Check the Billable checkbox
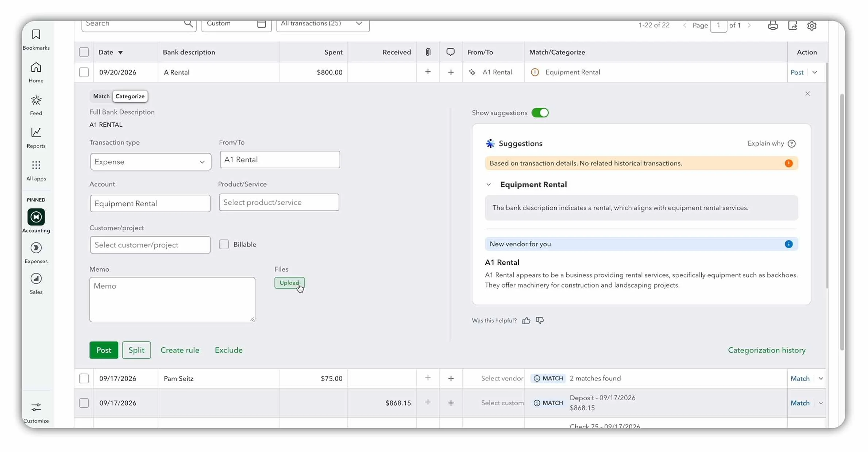 [224, 244]
